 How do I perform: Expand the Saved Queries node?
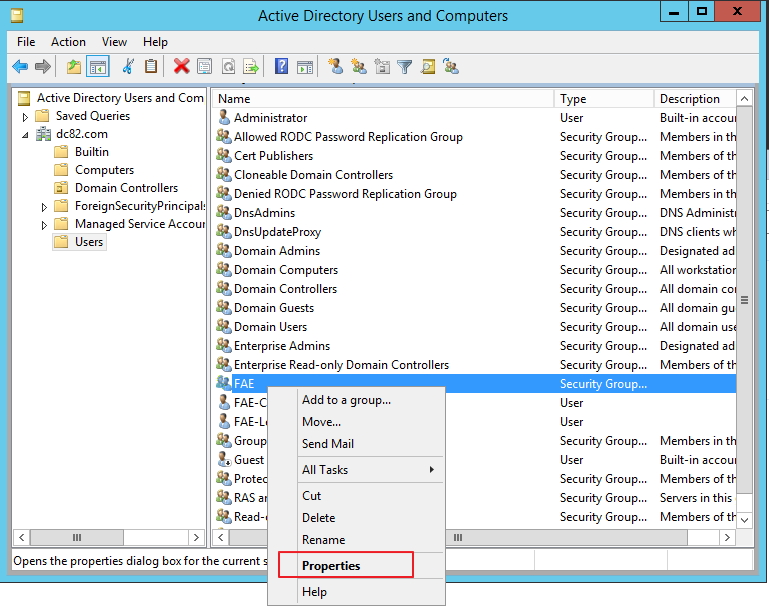pos(25,117)
